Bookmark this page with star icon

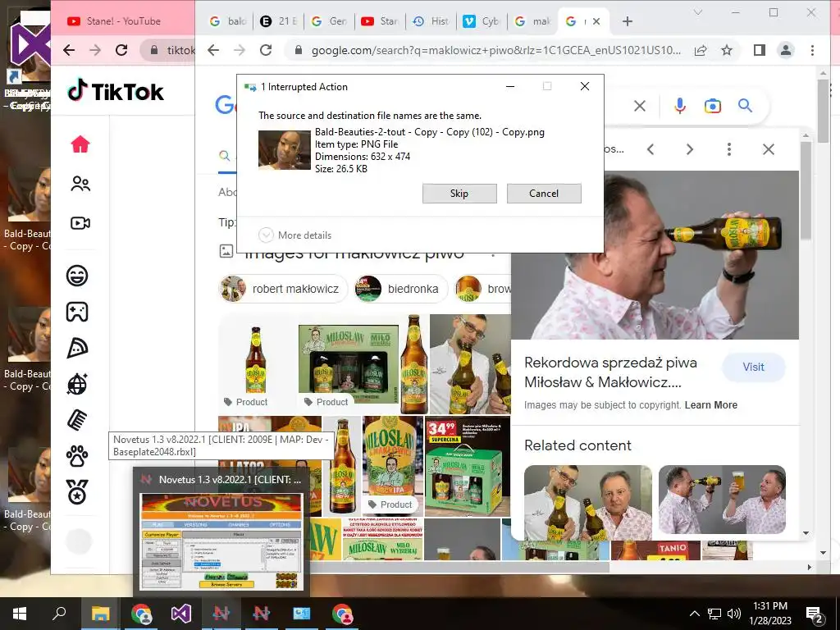click(727, 50)
